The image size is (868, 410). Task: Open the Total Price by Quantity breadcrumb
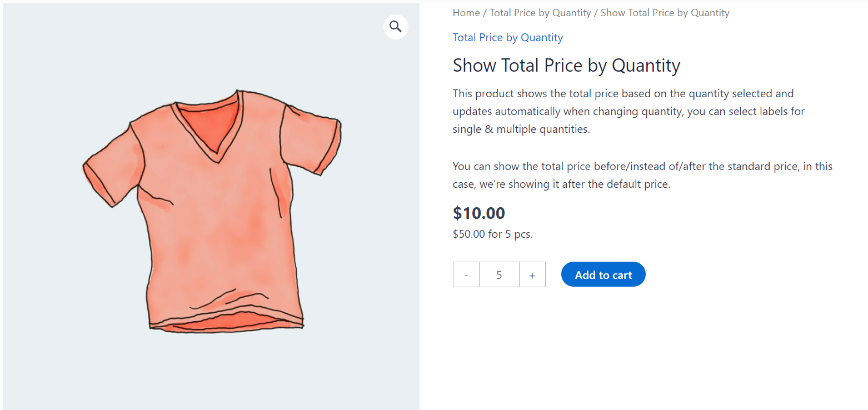click(x=540, y=12)
